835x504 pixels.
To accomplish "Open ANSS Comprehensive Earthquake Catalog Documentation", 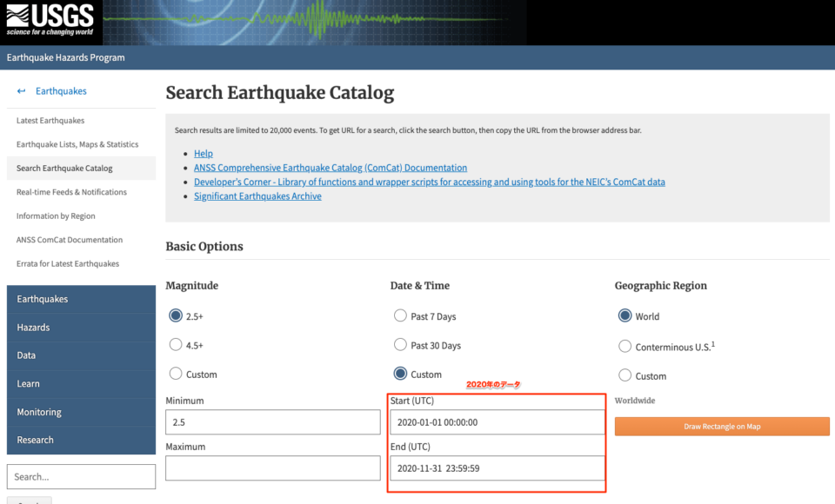I will coord(331,167).
